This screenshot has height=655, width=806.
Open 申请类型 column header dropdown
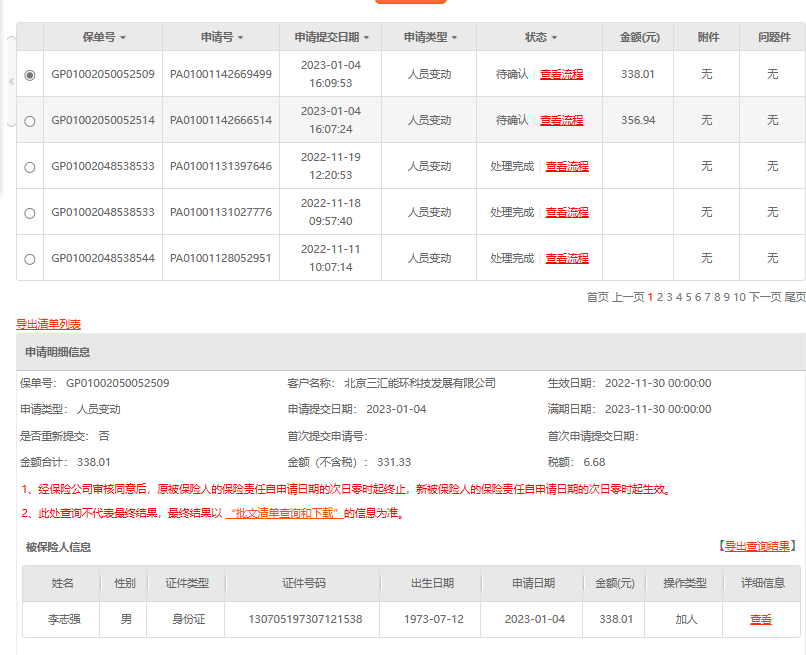(x=454, y=38)
